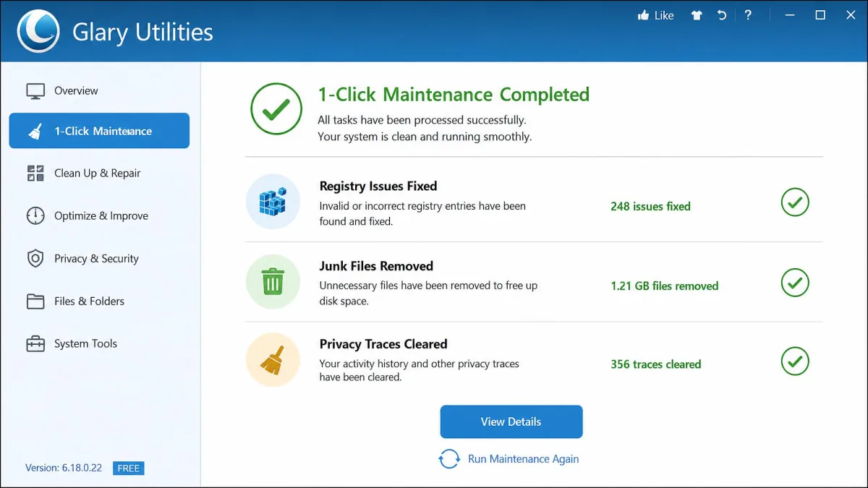Open Files & Folders section
This screenshot has width=868, height=488.
(99, 301)
